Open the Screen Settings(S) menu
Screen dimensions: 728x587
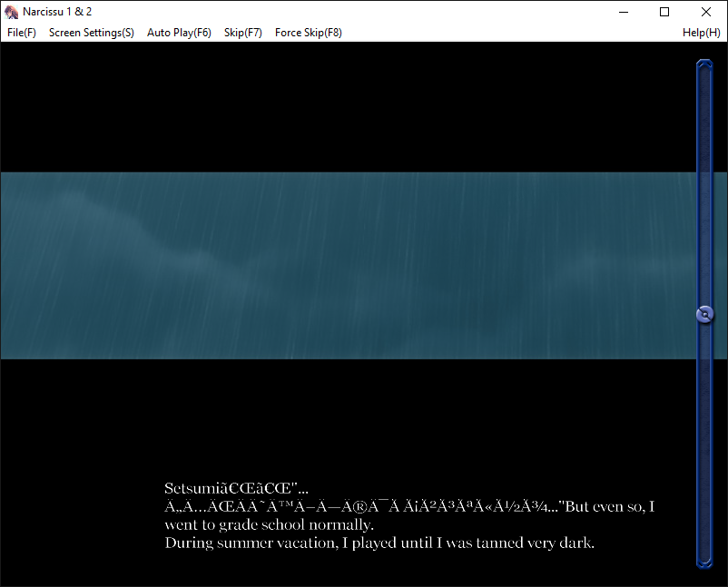91,32
